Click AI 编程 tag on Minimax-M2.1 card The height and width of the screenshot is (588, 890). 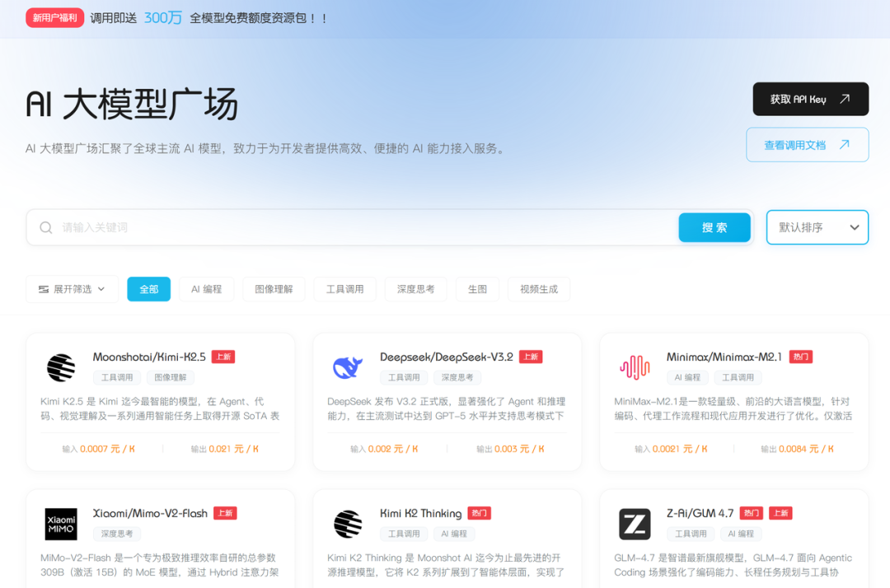point(687,377)
